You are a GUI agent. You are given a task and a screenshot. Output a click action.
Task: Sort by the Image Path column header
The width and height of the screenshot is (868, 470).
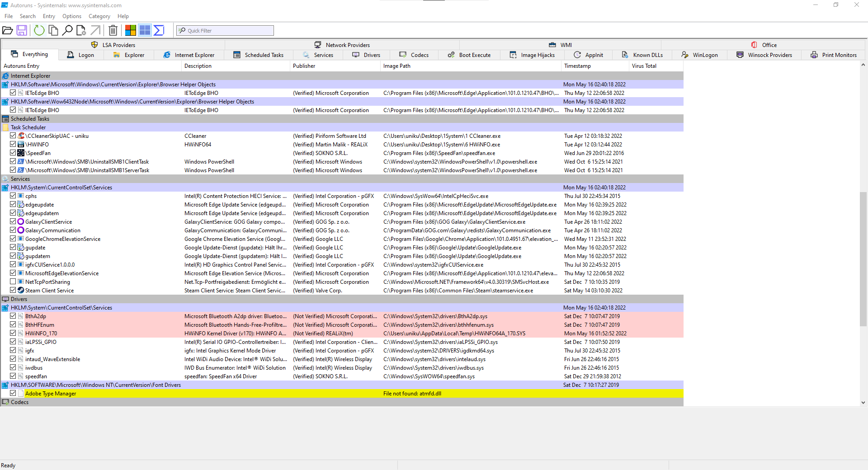pos(471,66)
